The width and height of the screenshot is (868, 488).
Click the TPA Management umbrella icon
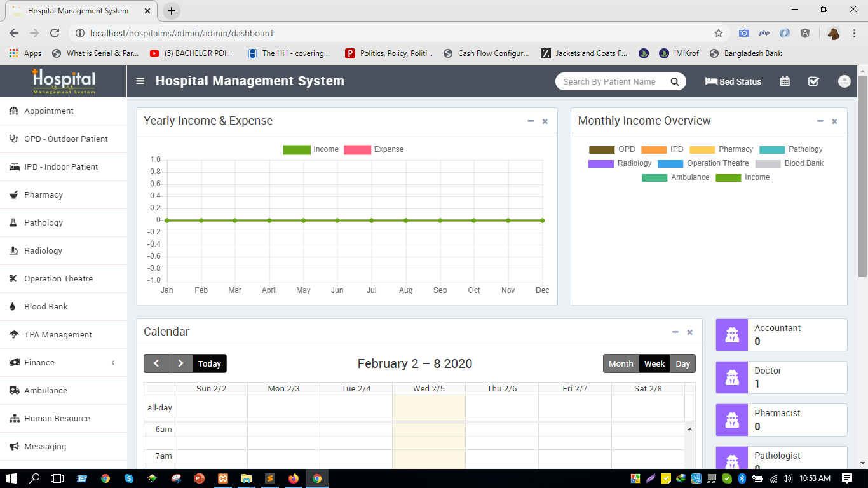coord(13,335)
